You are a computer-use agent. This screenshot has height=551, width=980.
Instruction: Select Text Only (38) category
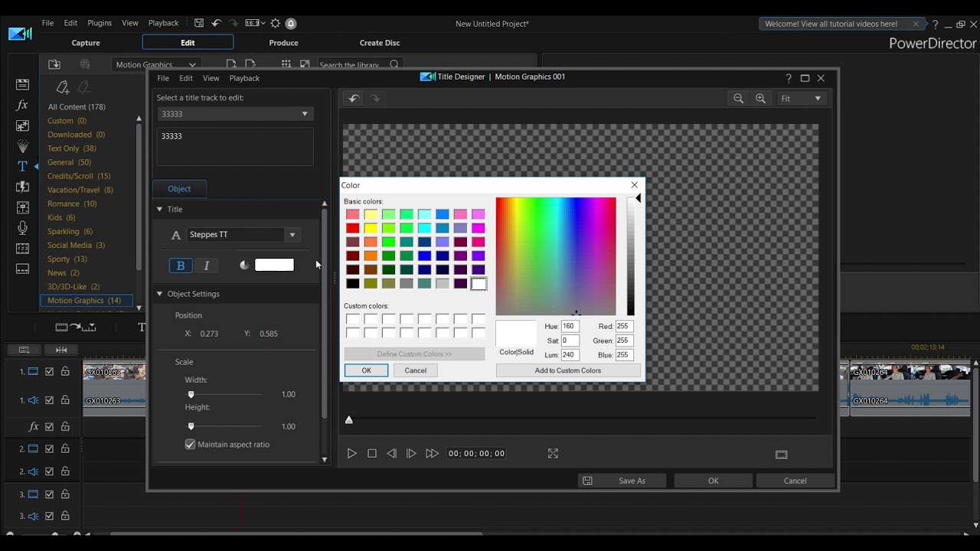pos(72,148)
